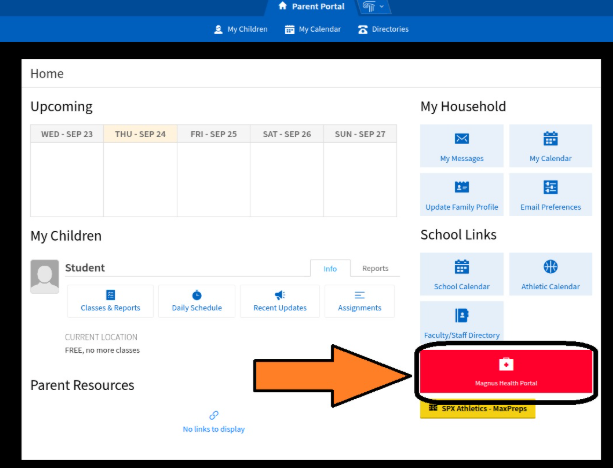The image size is (613, 468).
Task: Click the Home page heading
Action: pos(47,74)
